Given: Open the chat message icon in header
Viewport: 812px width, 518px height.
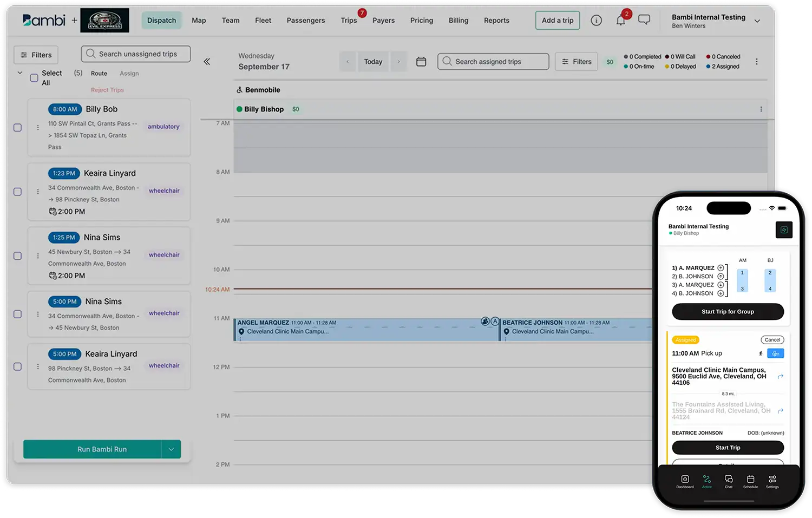Looking at the screenshot, I should (x=644, y=20).
